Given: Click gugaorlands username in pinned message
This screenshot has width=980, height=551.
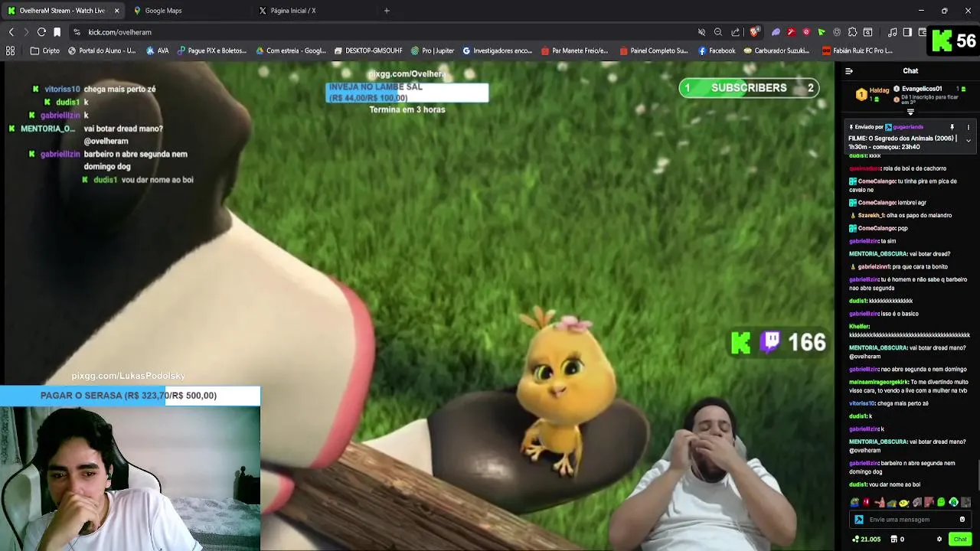Looking at the screenshot, I should [x=908, y=127].
